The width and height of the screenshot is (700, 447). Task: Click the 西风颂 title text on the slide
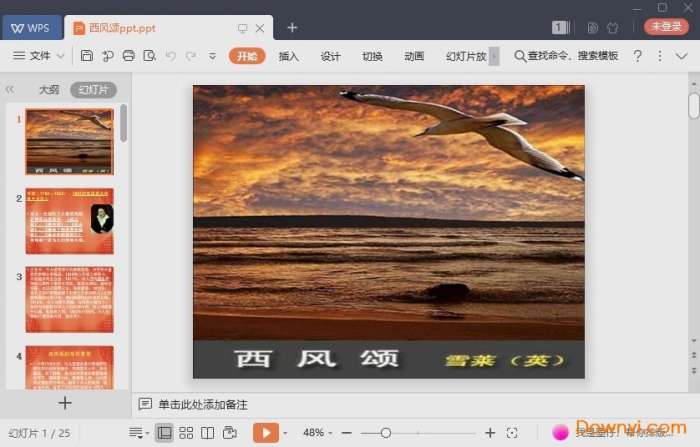coord(316,359)
